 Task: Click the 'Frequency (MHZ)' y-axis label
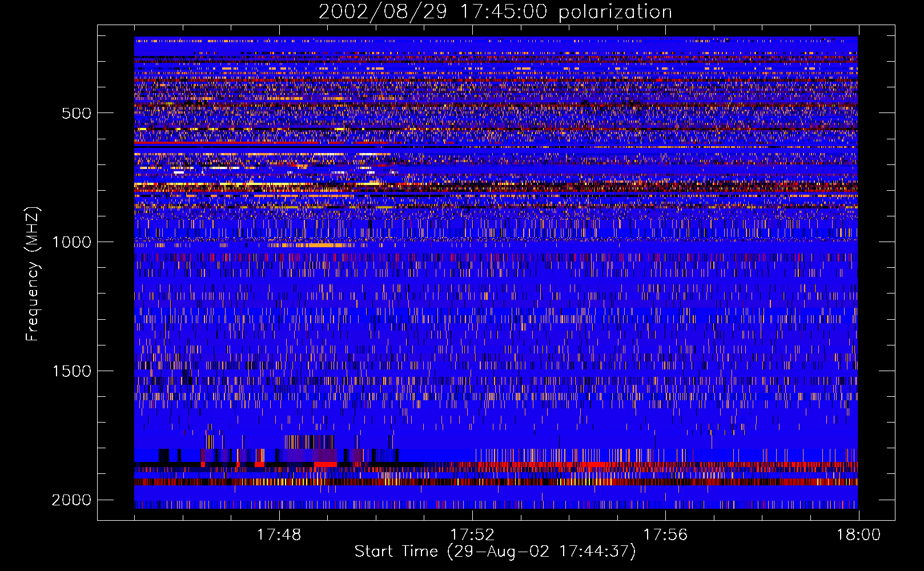click(33, 274)
